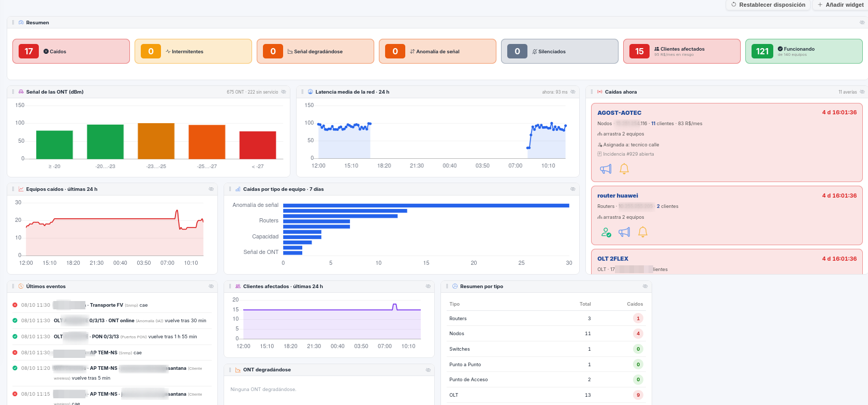Image resolution: width=868 pixels, height=405 pixels.
Task: Hide the Resumen widget with eye icon
Action: [x=862, y=23]
